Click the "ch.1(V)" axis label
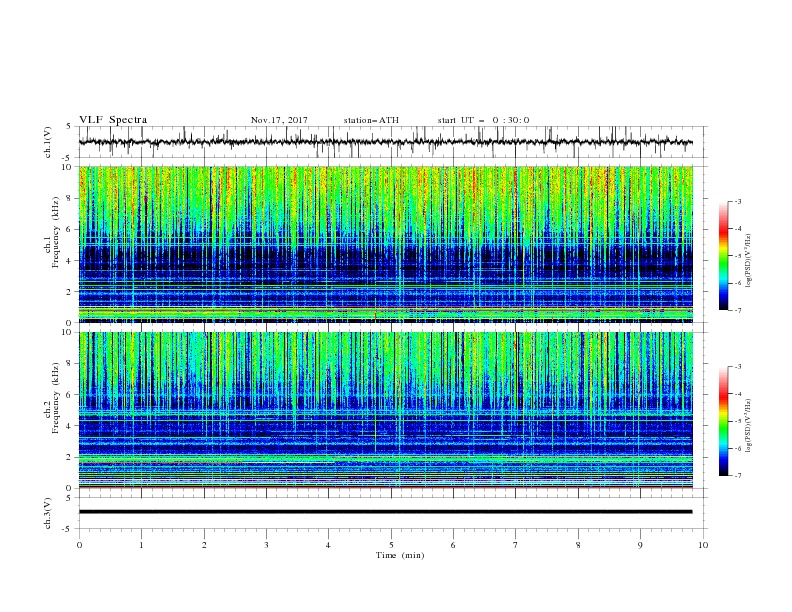Image resolution: width=792 pixels, height=612 pixels. point(48,142)
